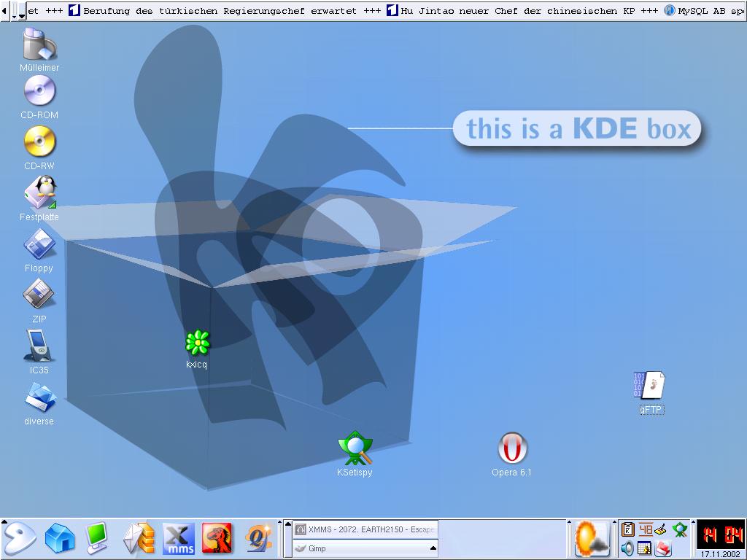The height and width of the screenshot is (560, 747).
Task: Open the CD-ROM desktop icon
Action: tap(39, 90)
